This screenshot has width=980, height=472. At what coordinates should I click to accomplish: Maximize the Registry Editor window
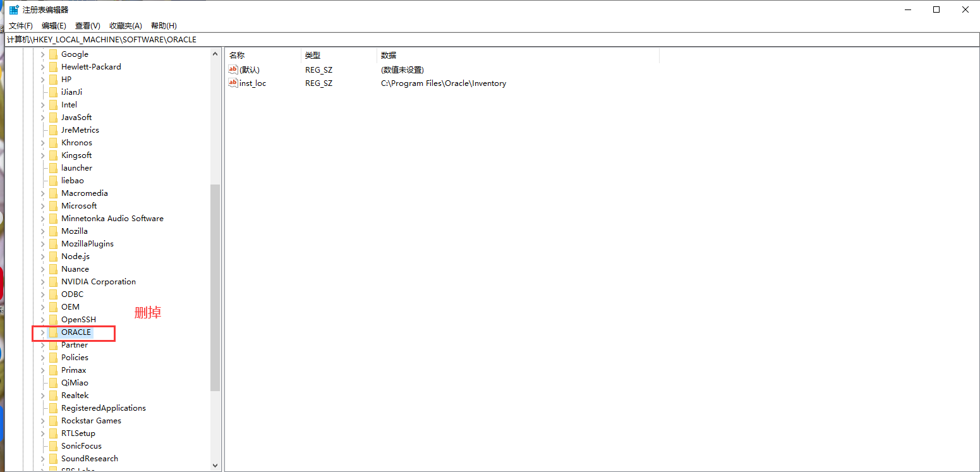(936, 9)
